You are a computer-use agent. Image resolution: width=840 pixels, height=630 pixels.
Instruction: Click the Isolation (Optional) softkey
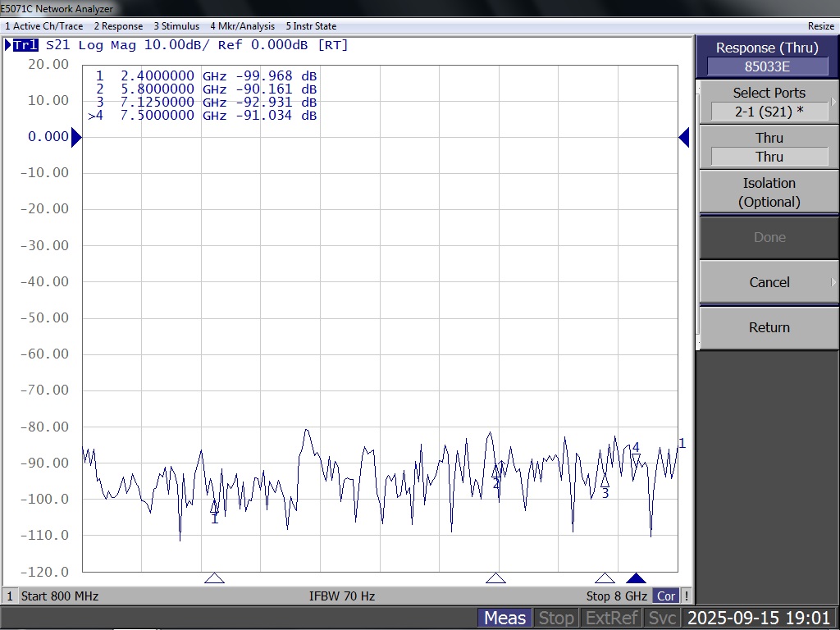coord(769,192)
